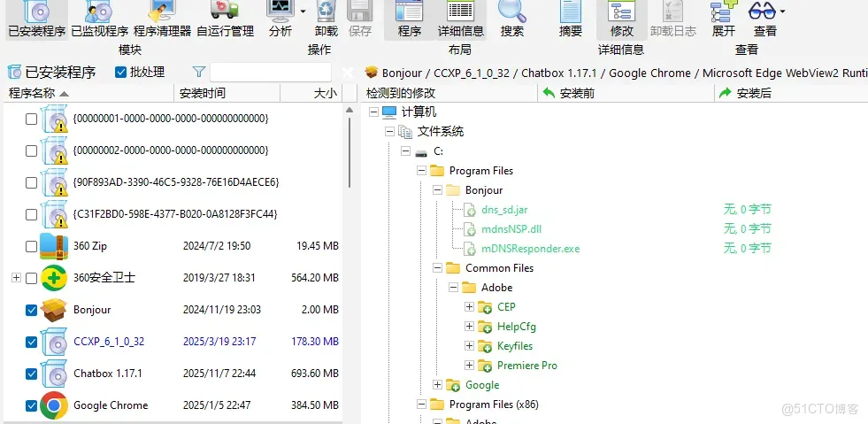Viewport: 868px width, 424px height.
Task: Uncheck the Bonjour checkbox
Action: [32, 310]
